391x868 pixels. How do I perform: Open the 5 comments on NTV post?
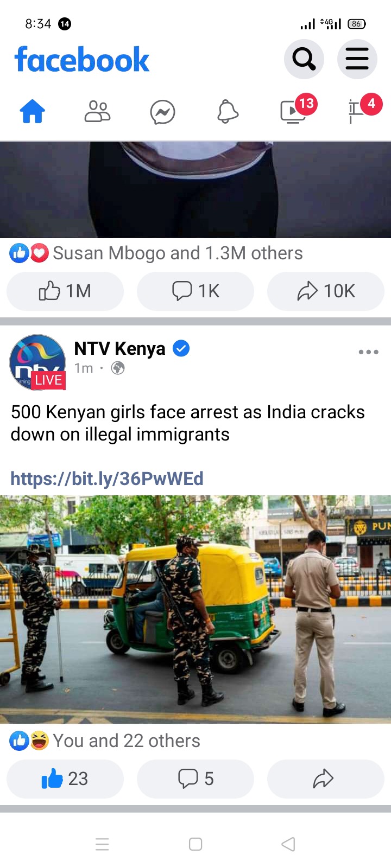[195, 779]
